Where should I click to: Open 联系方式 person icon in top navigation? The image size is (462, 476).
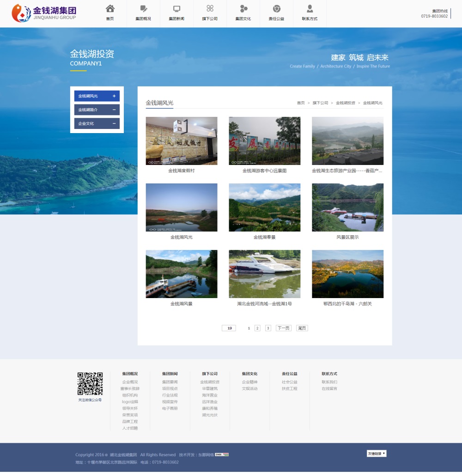(x=310, y=8)
